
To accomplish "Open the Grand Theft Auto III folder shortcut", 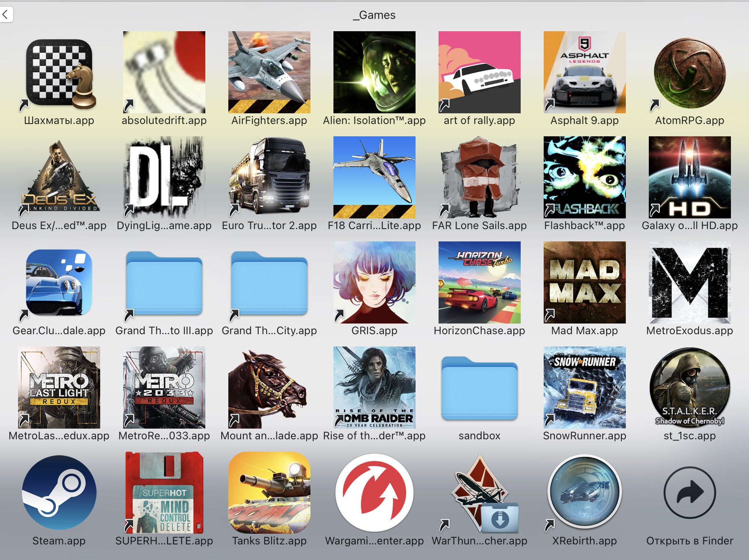I will (164, 282).
